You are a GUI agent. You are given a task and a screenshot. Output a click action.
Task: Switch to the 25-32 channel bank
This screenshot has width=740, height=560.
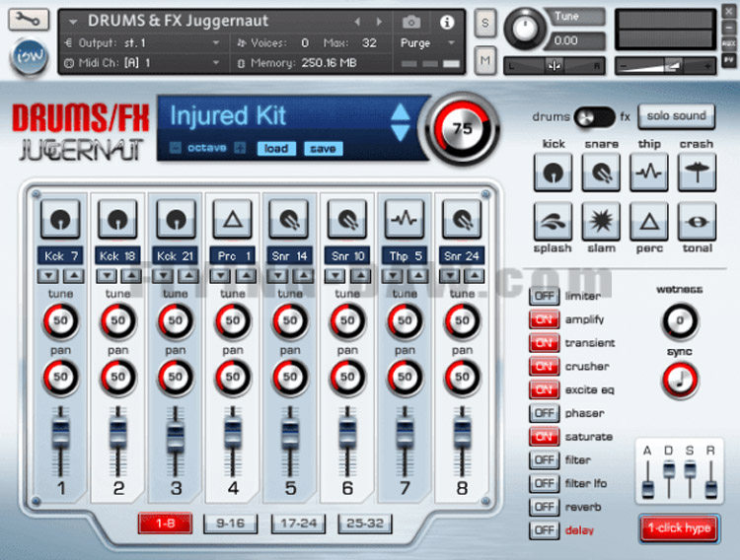click(365, 524)
